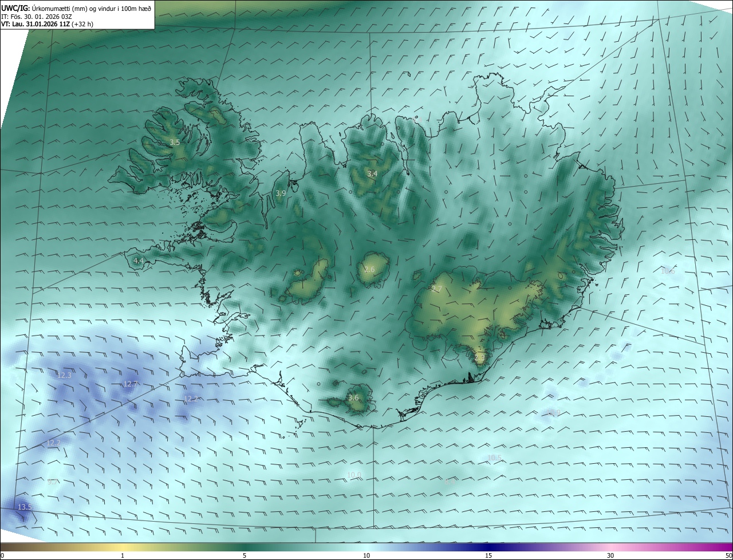Image resolution: width=733 pixels, height=560 pixels.
Task: Pick the 4.4 label on Snæfellsnes peninsula
Action: click(x=139, y=261)
